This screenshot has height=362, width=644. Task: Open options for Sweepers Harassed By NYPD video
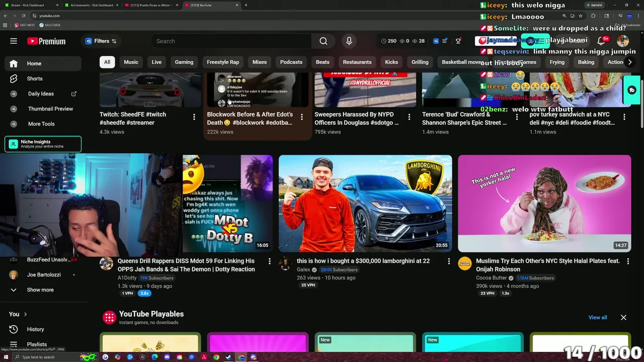click(x=410, y=117)
